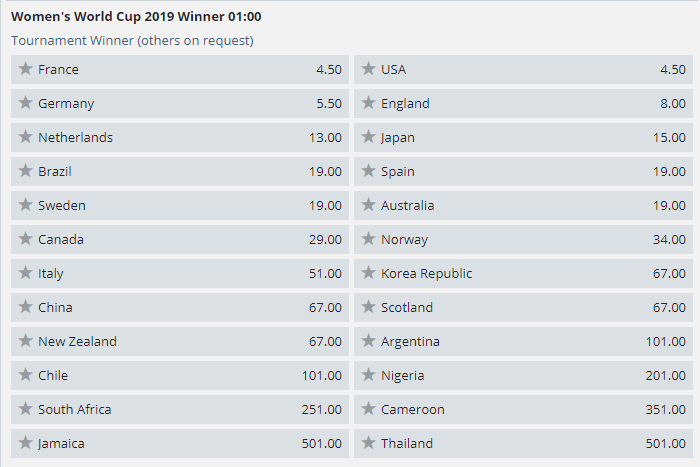Star the Cameroon selection
The height and width of the screenshot is (467, 700).
[368, 409]
